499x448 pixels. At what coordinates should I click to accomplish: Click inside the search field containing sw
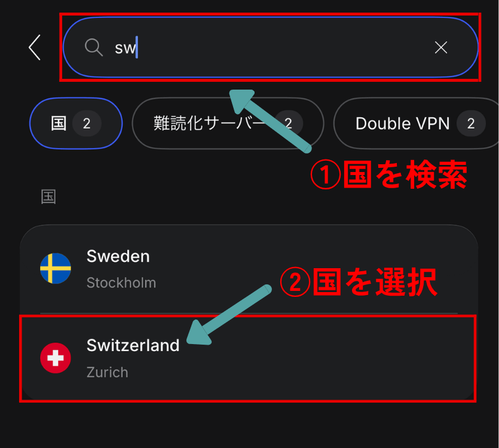(271, 47)
